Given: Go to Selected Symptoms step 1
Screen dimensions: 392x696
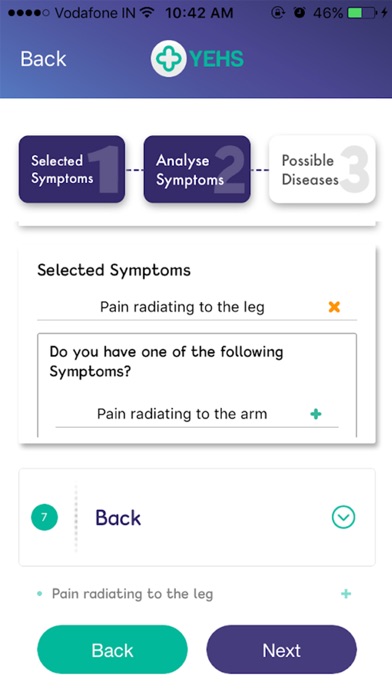Looking at the screenshot, I should [x=72, y=169].
